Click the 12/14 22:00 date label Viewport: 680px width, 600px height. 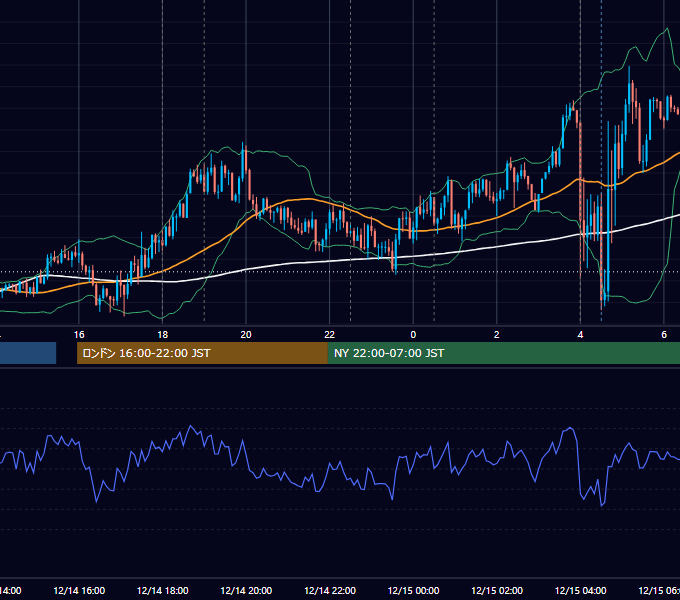coord(330,590)
